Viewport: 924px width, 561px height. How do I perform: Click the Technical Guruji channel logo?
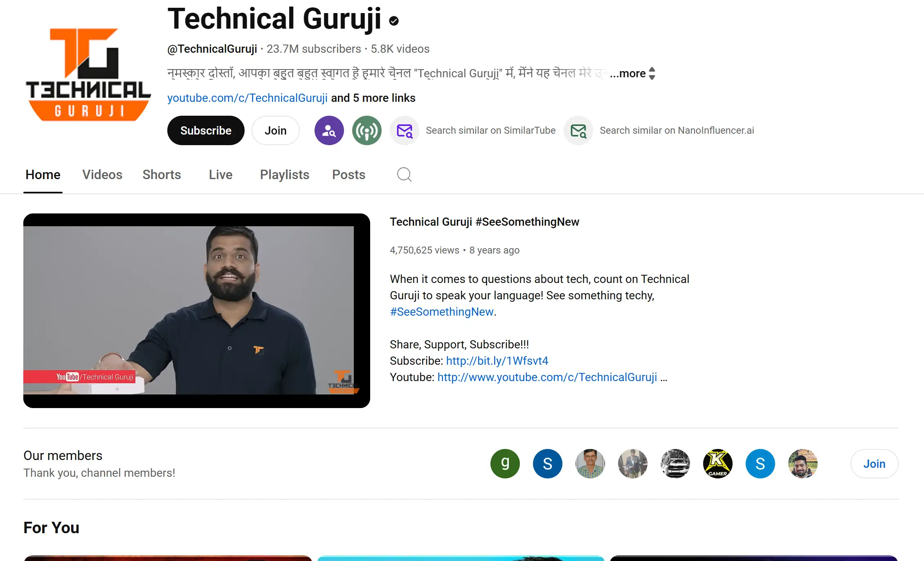[x=88, y=74]
